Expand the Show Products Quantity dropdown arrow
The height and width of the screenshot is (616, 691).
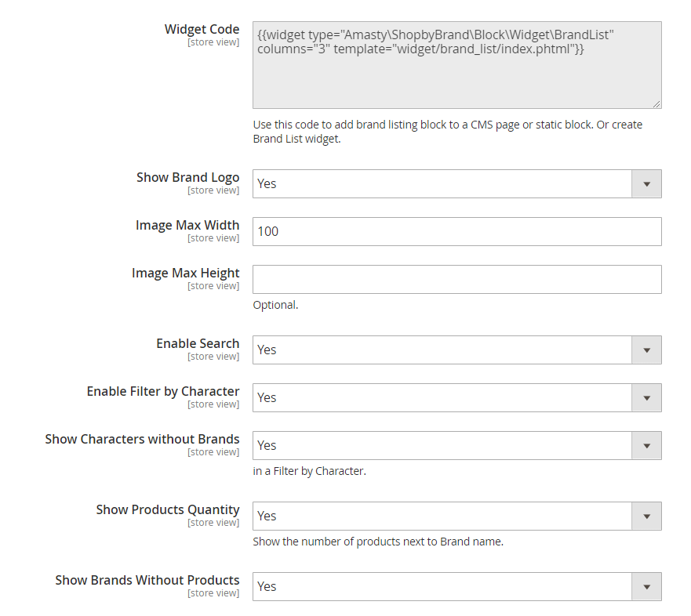tap(646, 516)
